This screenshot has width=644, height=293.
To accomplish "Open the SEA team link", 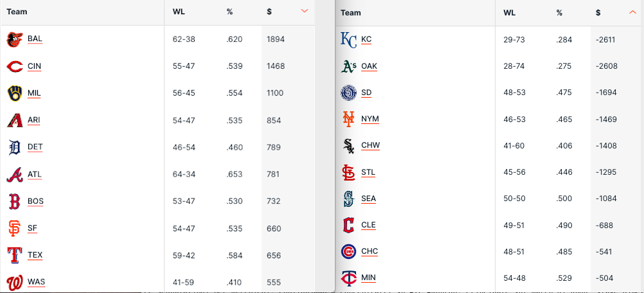I will coord(368,199).
